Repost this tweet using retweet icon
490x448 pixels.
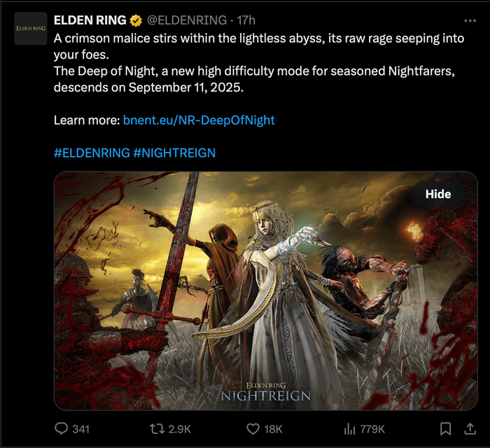[157, 429]
